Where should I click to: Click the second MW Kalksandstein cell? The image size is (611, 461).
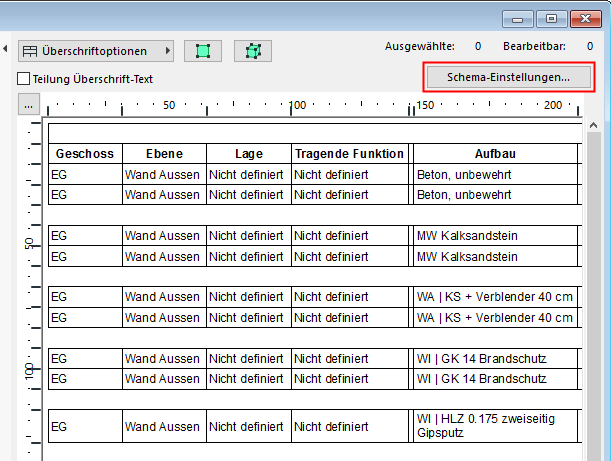(495, 256)
